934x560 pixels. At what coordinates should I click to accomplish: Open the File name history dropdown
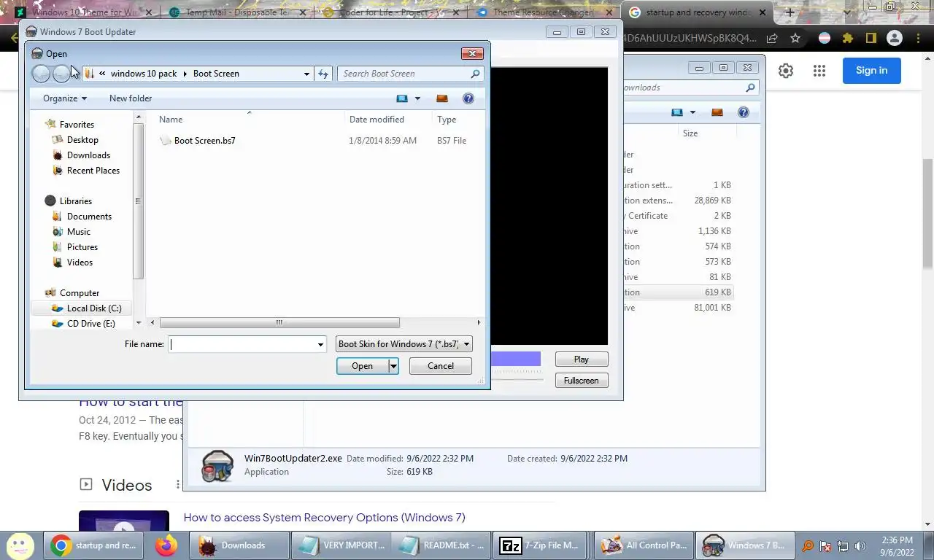[320, 344]
